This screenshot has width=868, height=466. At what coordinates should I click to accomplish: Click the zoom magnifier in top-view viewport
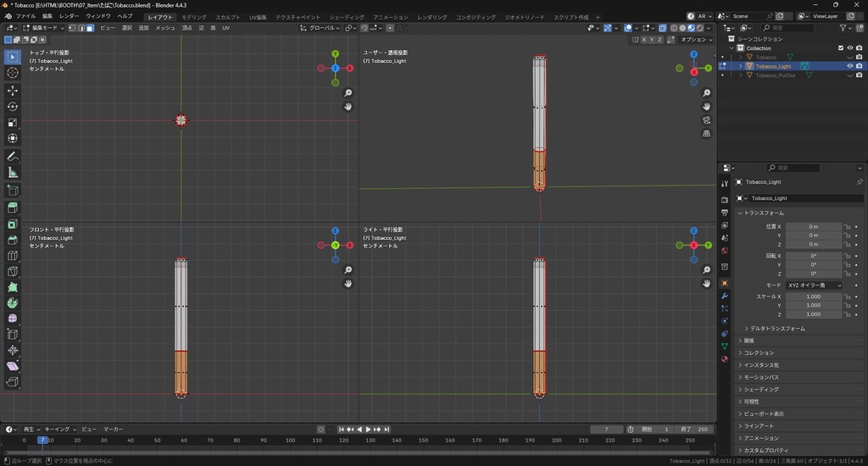click(348, 93)
